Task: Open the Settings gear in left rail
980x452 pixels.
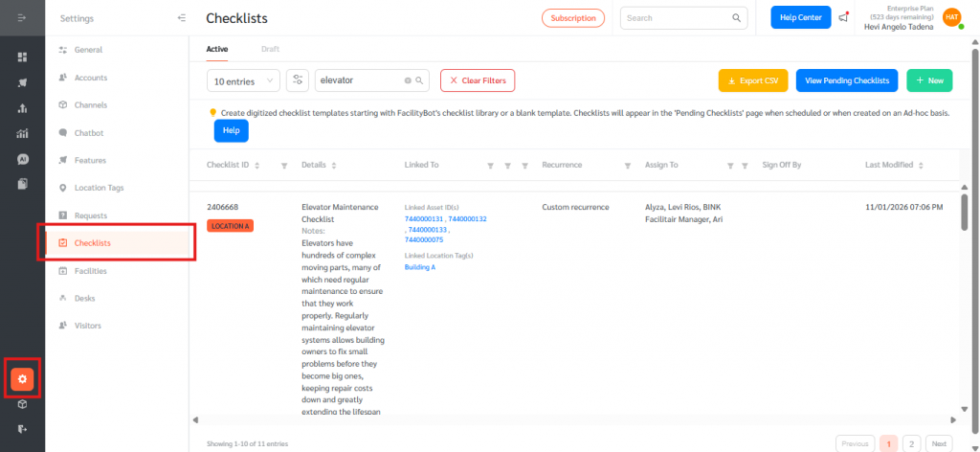Action: [22, 378]
